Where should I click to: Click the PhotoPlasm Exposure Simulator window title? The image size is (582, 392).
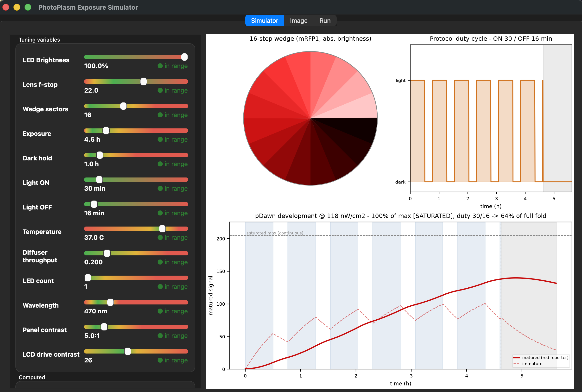point(88,7)
